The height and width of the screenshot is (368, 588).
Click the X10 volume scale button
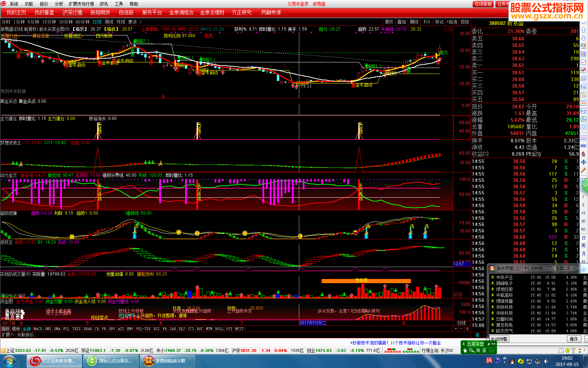coord(457,295)
